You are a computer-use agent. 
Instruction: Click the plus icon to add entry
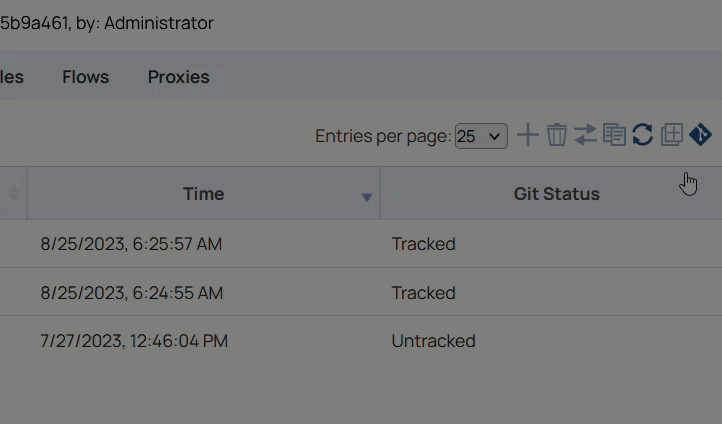click(x=527, y=135)
